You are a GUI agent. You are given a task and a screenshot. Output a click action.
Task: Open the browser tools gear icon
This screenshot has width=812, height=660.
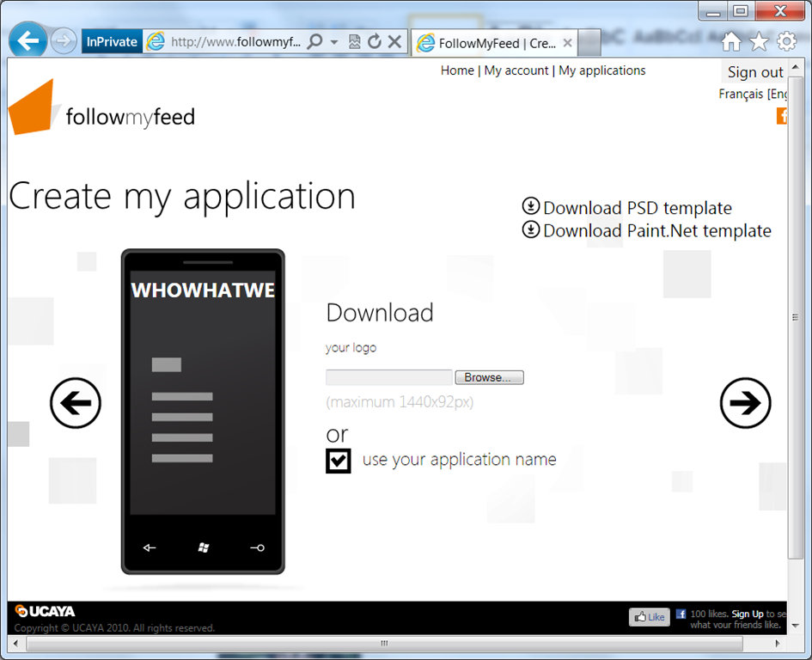coord(786,41)
